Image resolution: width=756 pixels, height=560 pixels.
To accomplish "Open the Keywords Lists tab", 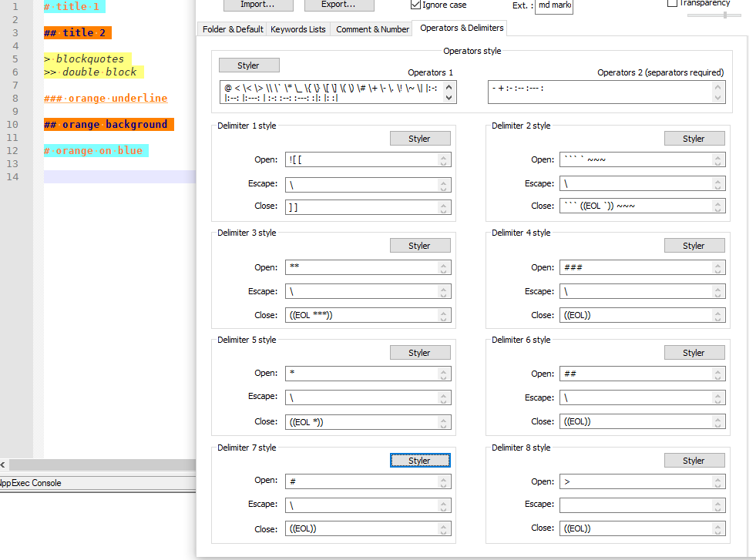I will 298,29.
